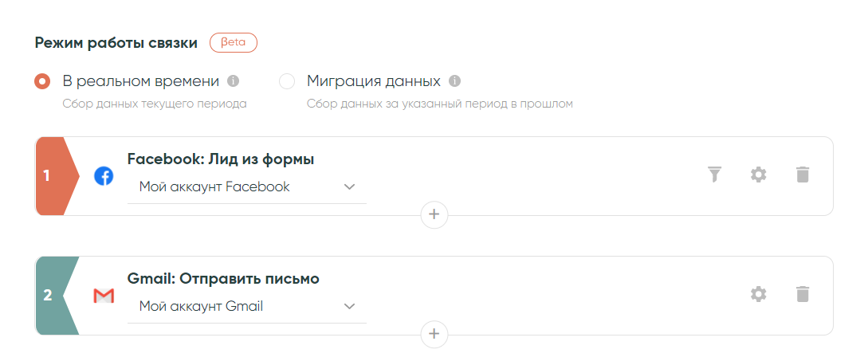Delete the Gmail send letter step
This screenshot has height=361, width=868.
click(x=803, y=294)
